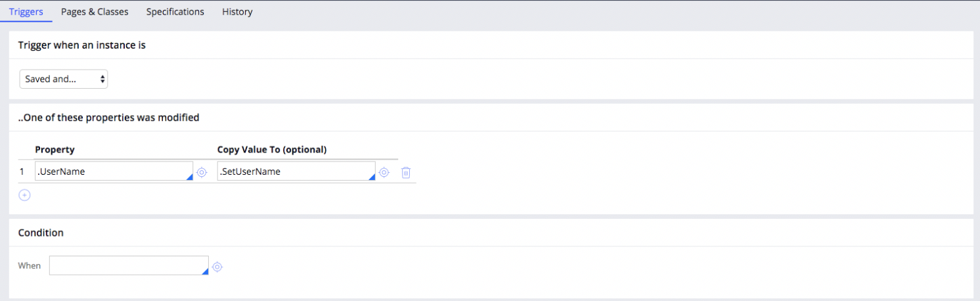Click the When condition input box

[129, 266]
